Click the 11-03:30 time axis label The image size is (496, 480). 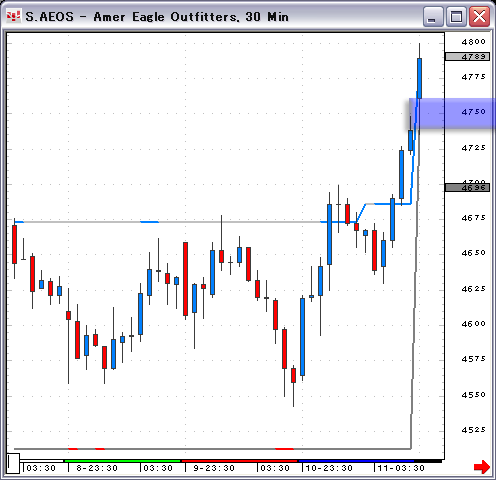tap(401, 468)
